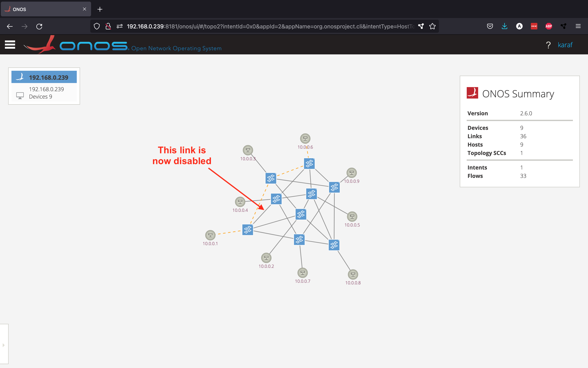Open a new browser tab
Viewport: 588px width, 368px height.
[x=100, y=9]
